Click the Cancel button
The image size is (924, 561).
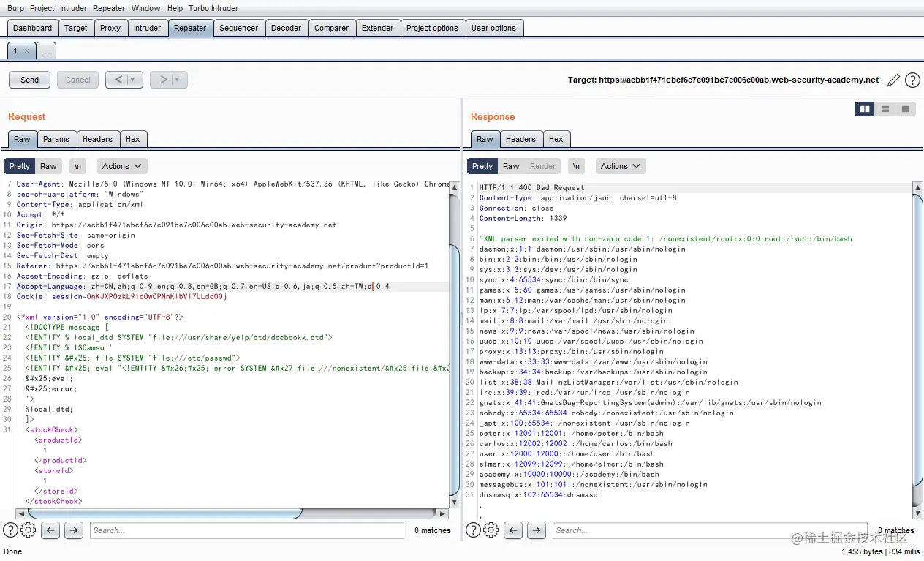click(78, 80)
